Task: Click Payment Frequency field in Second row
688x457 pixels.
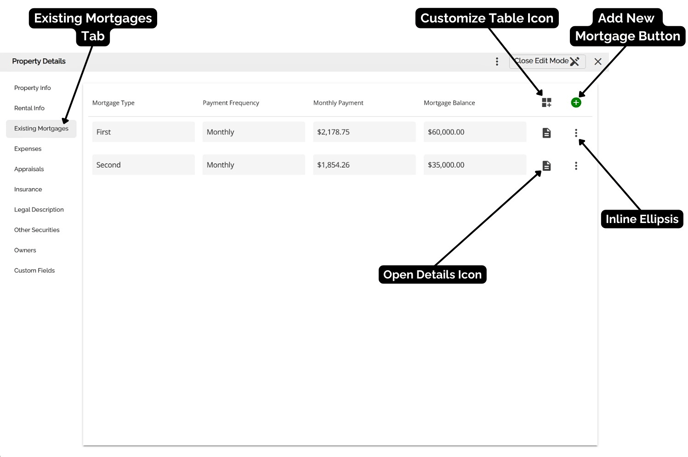Action: (254, 165)
